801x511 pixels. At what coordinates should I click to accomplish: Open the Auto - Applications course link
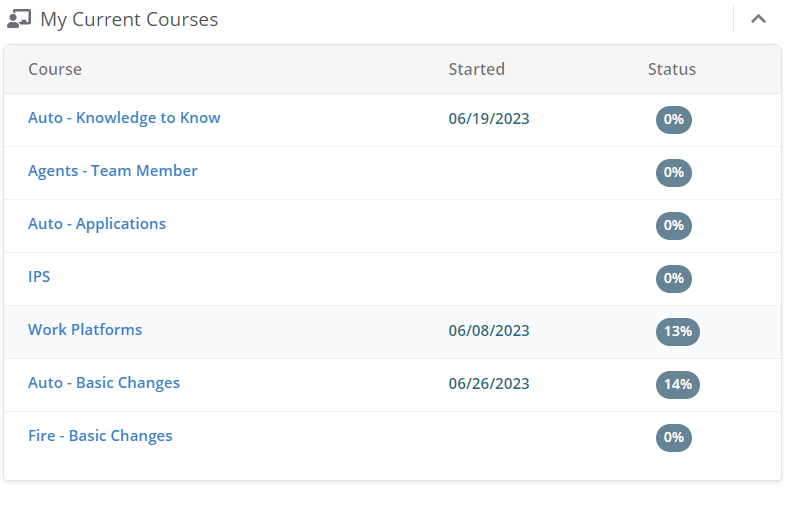97,224
